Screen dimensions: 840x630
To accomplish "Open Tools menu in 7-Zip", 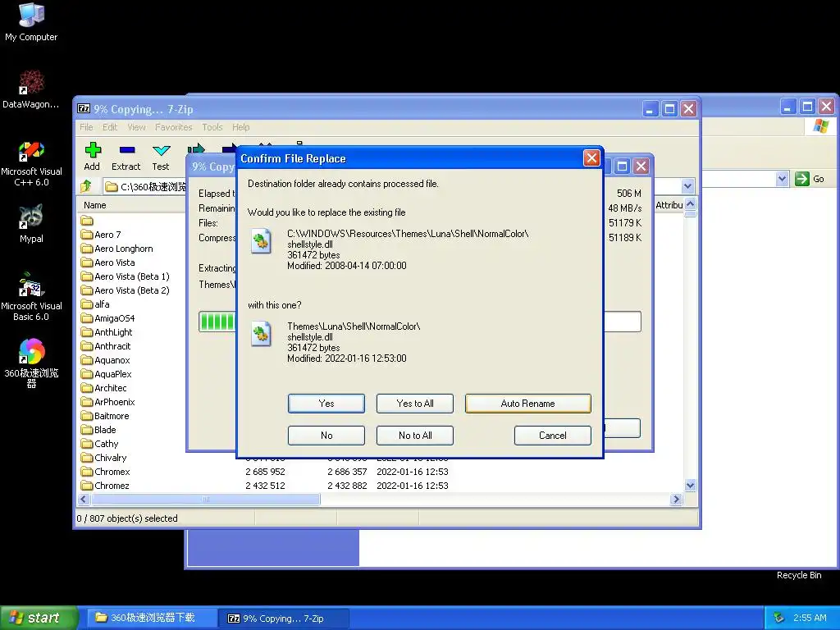I will click(x=212, y=127).
